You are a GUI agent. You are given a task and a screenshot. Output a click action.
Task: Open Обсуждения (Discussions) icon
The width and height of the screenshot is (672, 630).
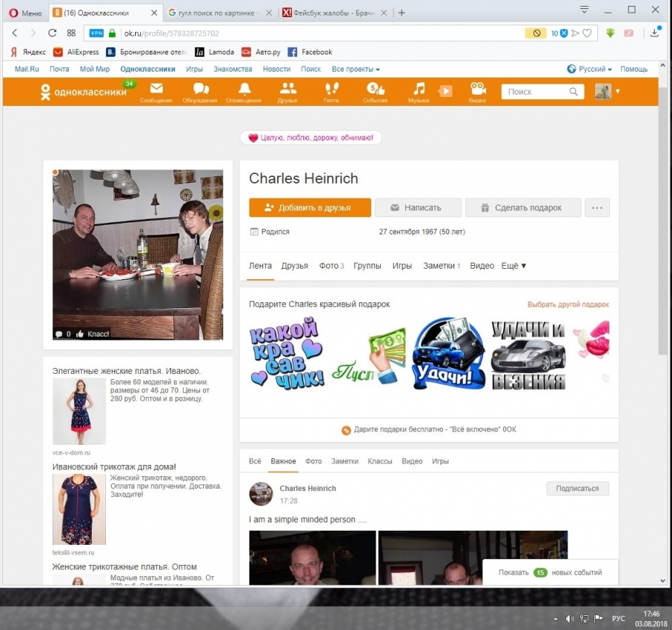tap(200, 91)
